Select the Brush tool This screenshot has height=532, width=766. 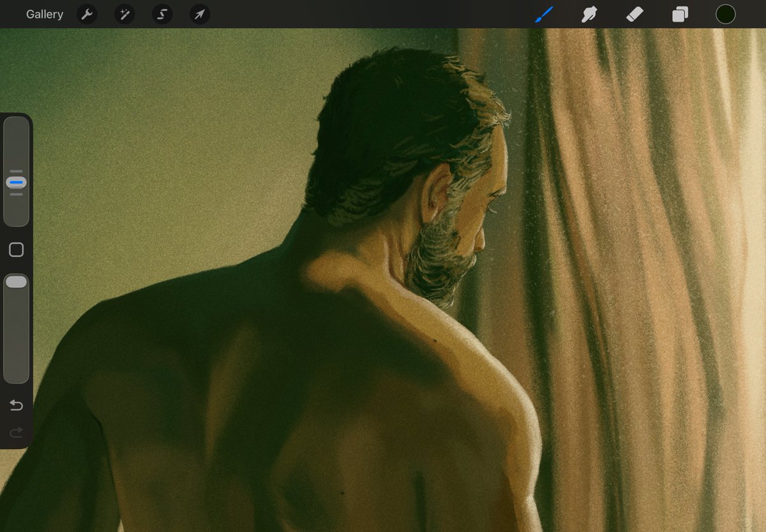coord(544,14)
